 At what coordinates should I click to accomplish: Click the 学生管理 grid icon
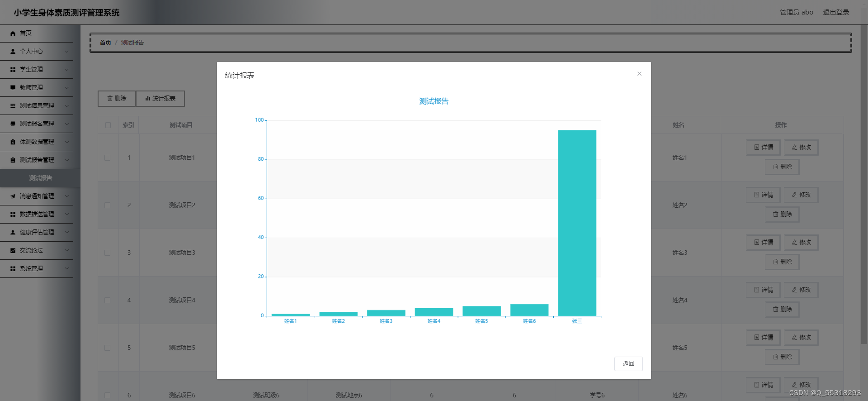pyautogui.click(x=13, y=70)
